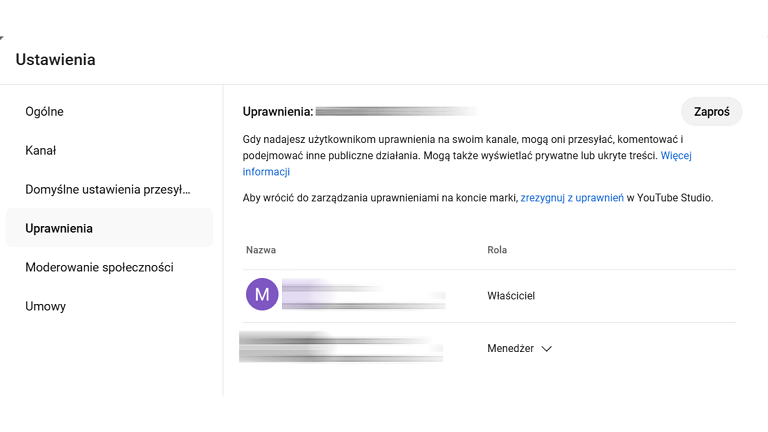Click the purple M owner avatar
The height and width of the screenshot is (432, 768).
(262, 294)
